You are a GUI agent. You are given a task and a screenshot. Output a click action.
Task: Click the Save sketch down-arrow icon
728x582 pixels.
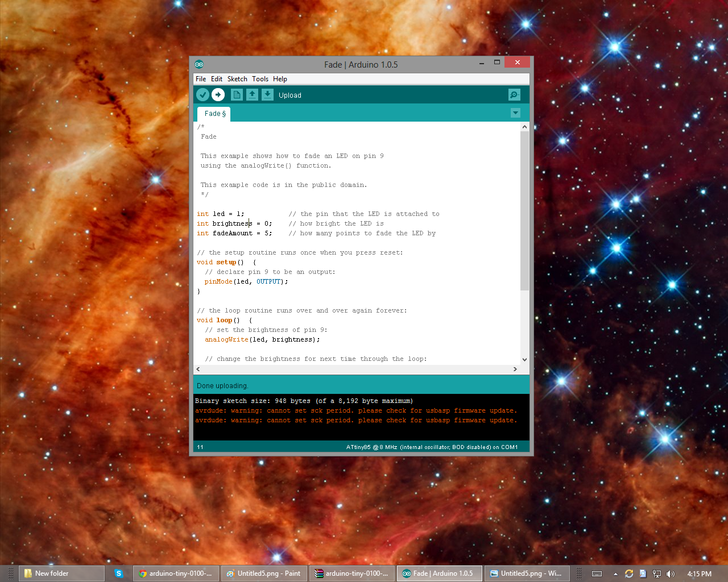click(x=267, y=95)
